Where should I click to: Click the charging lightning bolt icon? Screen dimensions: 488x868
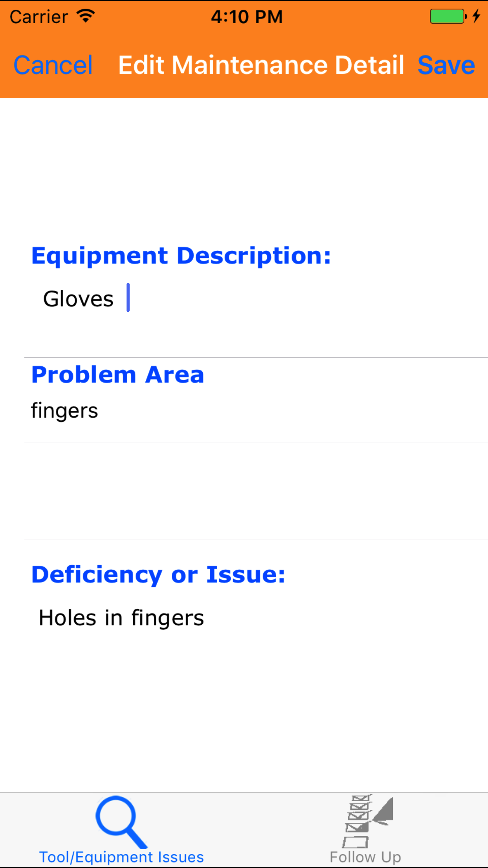click(x=476, y=16)
